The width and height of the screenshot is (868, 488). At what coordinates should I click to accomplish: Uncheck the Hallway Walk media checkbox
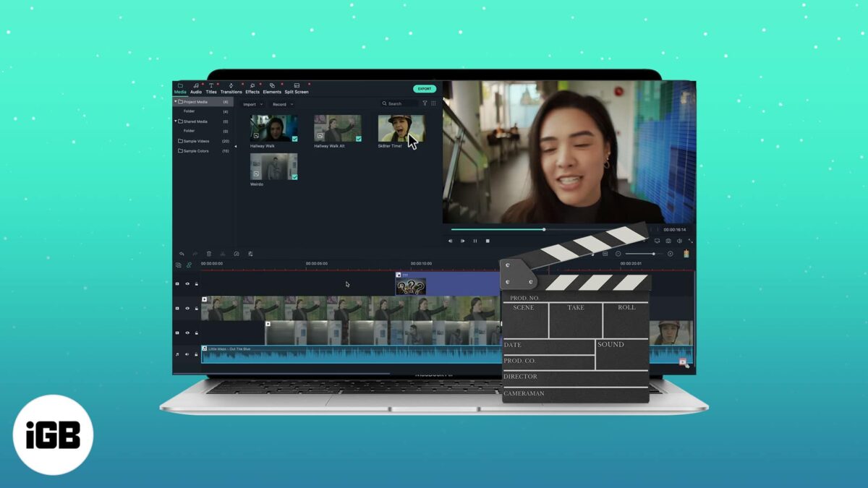click(295, 139)
